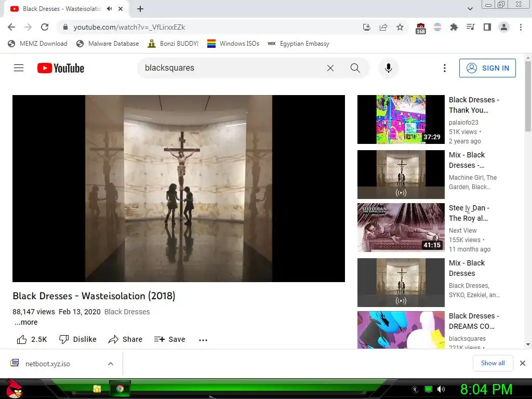The height and width of the screenshot is (399, 532).
Task: Open Bonzi BUDDY! bookmark
Action: tap(173, 44)
